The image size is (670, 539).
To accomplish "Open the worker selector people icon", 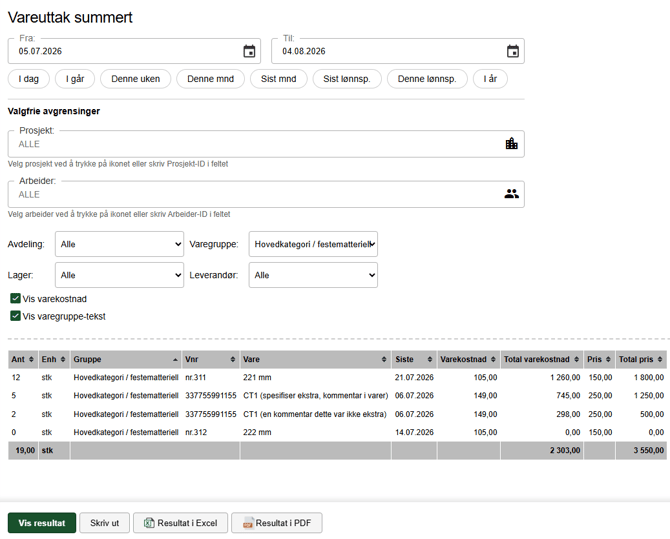I will coord(511,194).
